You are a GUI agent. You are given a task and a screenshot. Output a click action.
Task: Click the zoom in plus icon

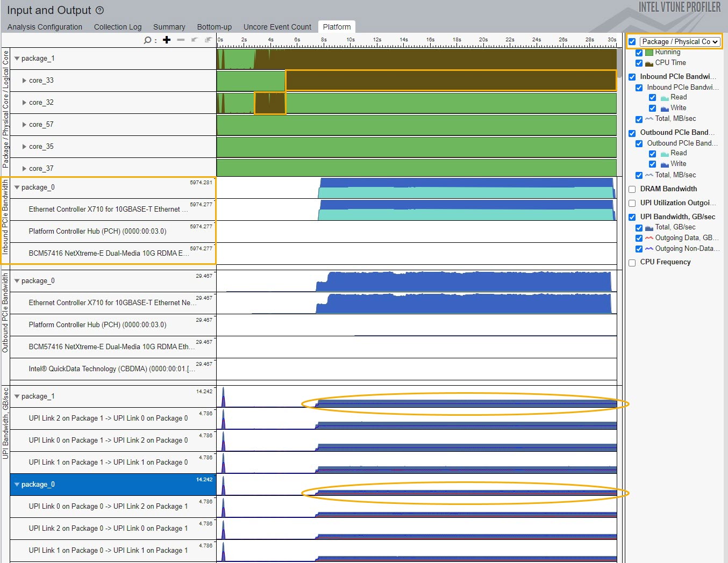pyautogui.click(x=167, y=40)
